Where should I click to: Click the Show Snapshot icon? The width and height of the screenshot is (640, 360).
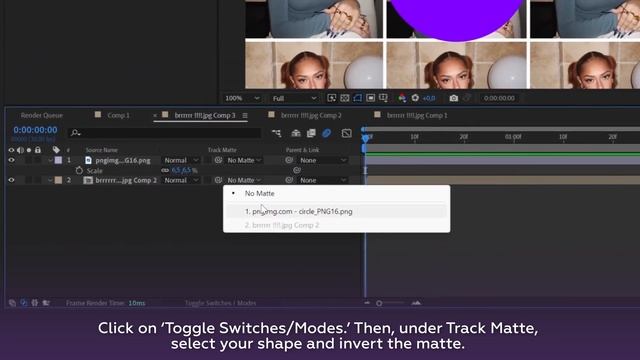(467, 98)
